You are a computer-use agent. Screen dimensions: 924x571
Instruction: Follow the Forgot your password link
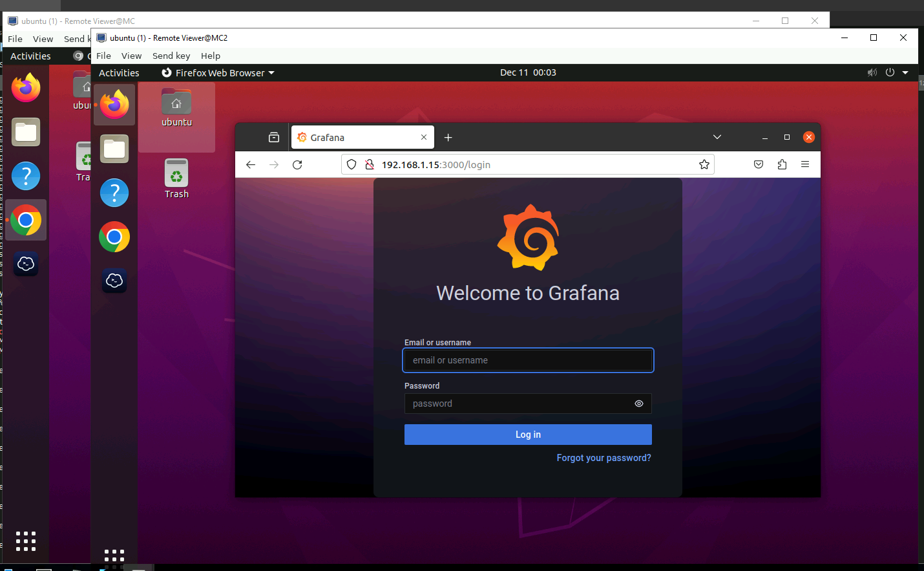click(x=604, y=458)
